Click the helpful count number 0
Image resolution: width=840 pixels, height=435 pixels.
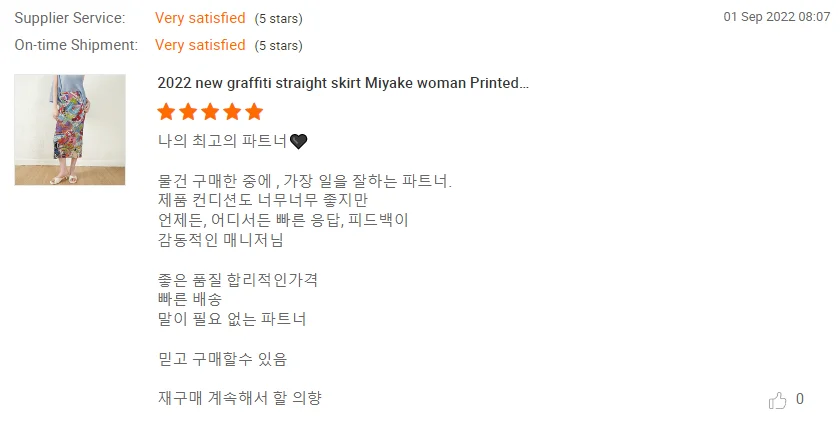coord(800,400)
